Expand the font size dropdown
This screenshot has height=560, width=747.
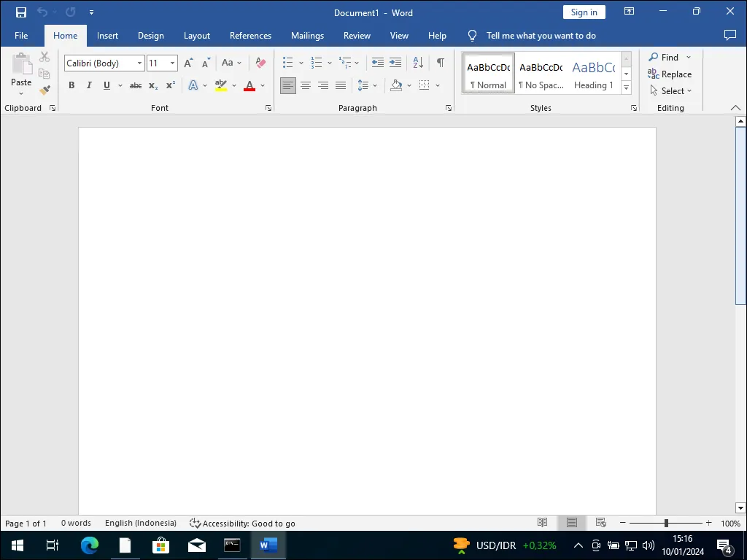coord(172,63)
